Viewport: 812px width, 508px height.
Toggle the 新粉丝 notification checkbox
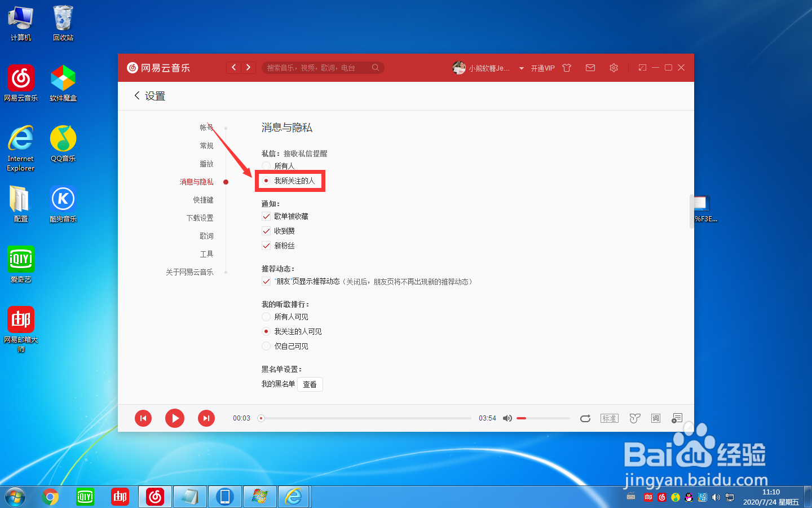coord(266,246)
